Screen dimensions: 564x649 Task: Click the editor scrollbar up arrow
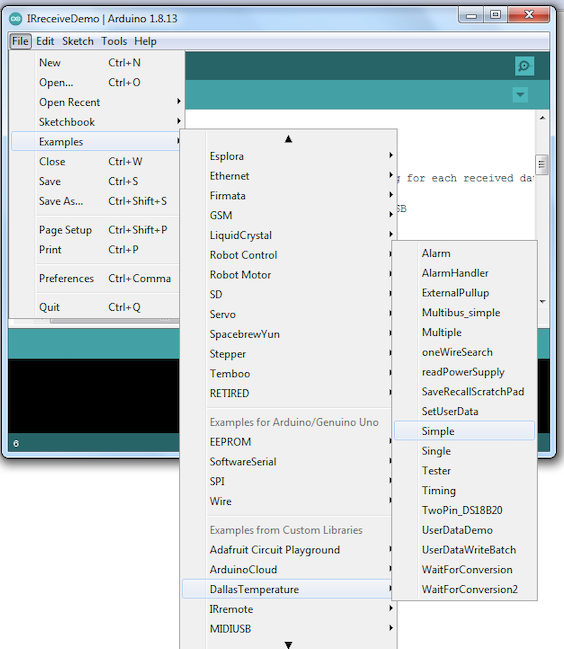(x=542, y=118)
